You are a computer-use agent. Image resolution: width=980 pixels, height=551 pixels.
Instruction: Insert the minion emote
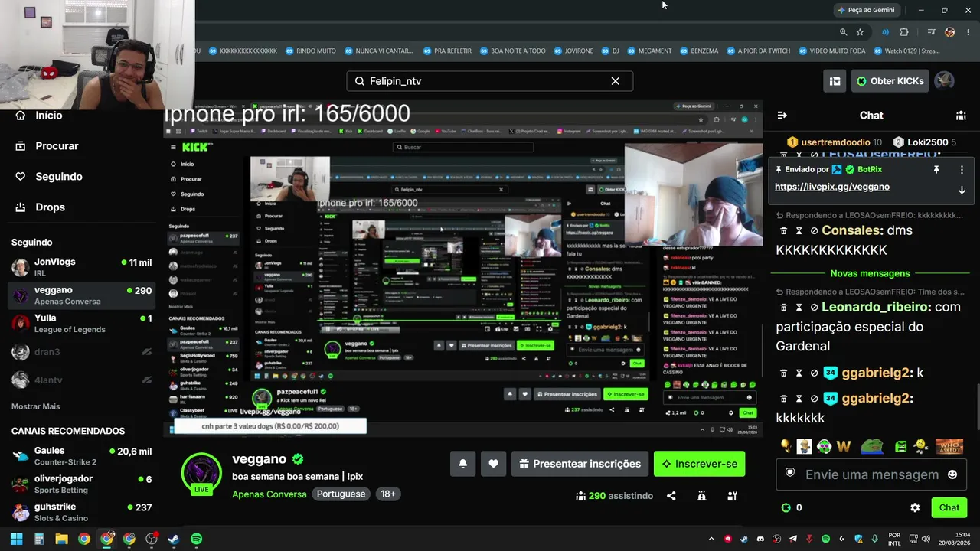804,446
